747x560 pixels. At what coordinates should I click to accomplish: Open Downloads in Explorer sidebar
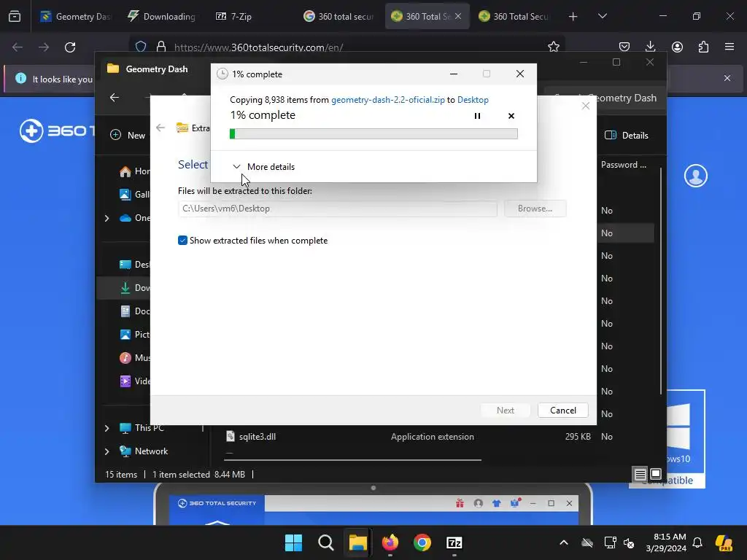click(135, 287)
